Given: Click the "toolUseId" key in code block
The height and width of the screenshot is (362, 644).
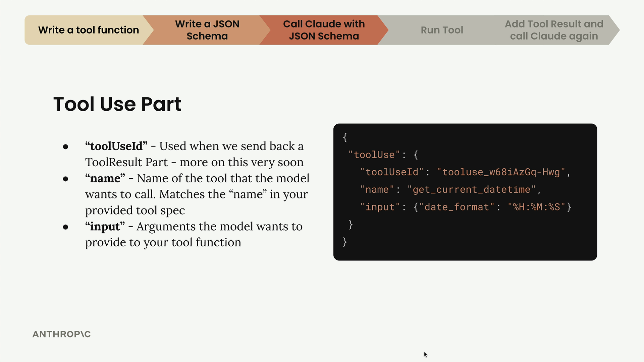Looking at the screenshot, I should [392, 172].
